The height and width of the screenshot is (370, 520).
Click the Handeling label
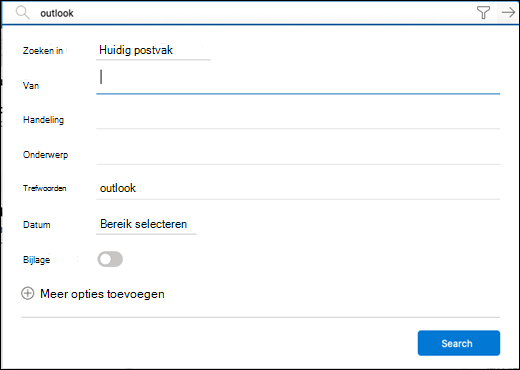pos(43,120)
